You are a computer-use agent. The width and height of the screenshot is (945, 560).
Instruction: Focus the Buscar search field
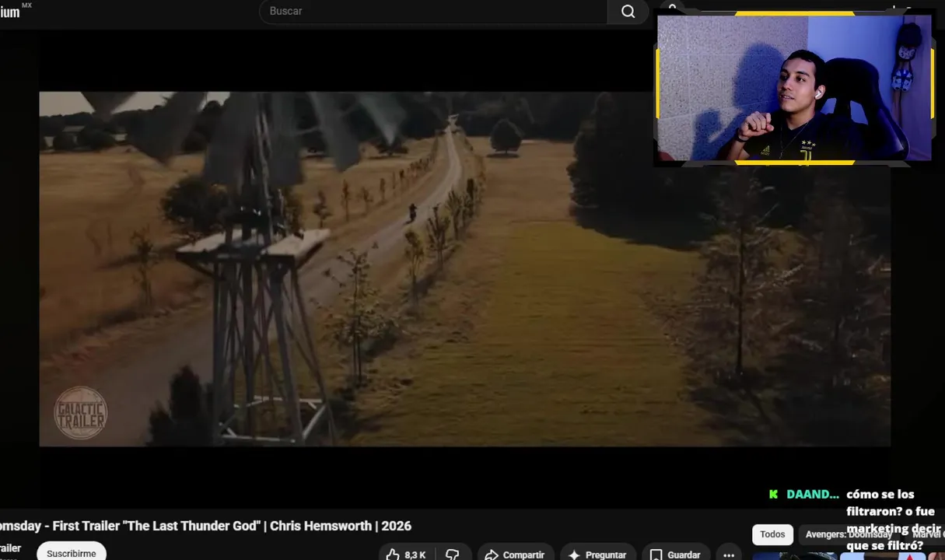[x=433, y=12]
